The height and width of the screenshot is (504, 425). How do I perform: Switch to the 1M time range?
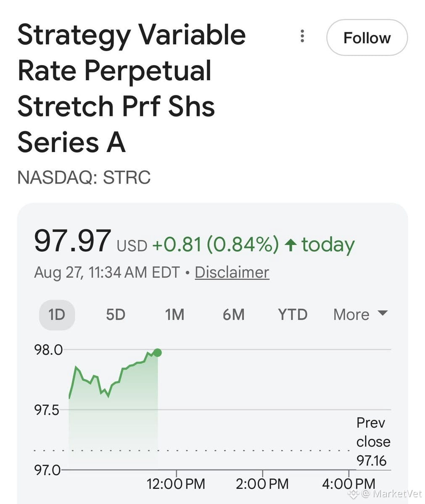174,315
